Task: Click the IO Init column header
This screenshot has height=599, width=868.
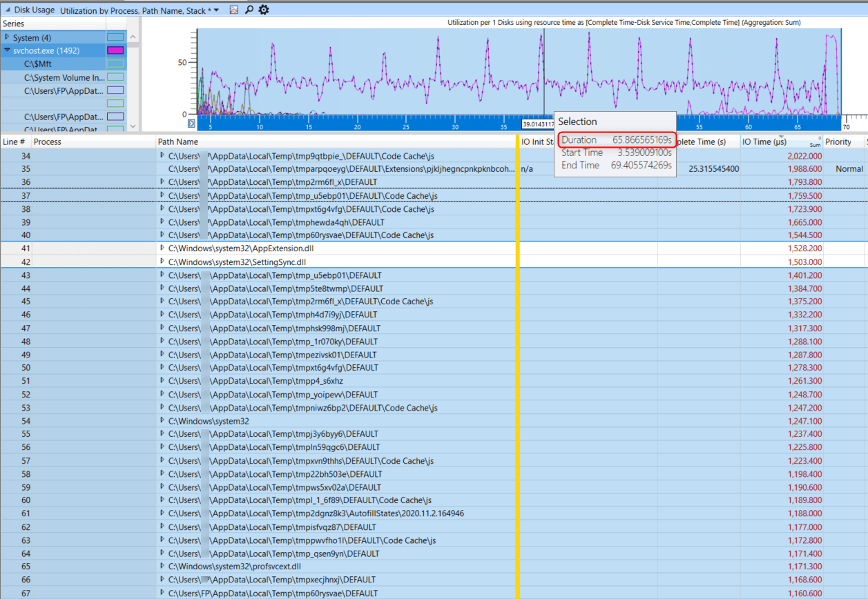Action: [x=537, y=141]
